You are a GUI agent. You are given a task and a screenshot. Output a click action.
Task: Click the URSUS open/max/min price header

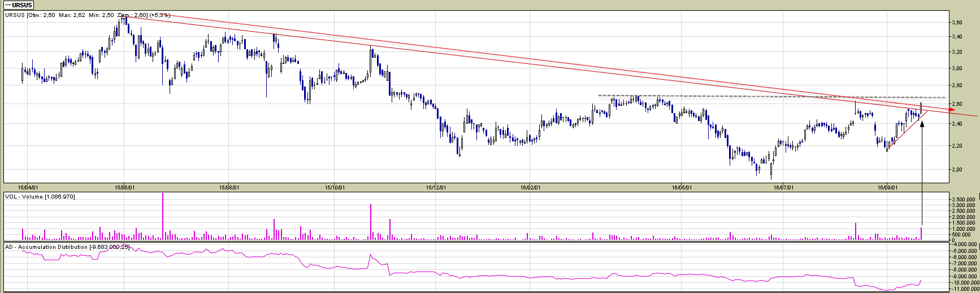(88, 15)
